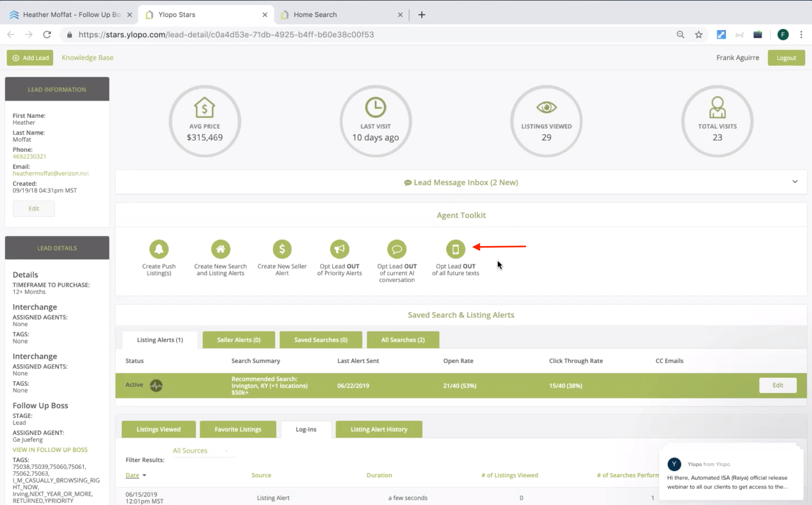Switch to the Seller Alerts (0) tab
The height and width of the screenshot is (505, 812).
pyautogui.click(x=239, y=340)
